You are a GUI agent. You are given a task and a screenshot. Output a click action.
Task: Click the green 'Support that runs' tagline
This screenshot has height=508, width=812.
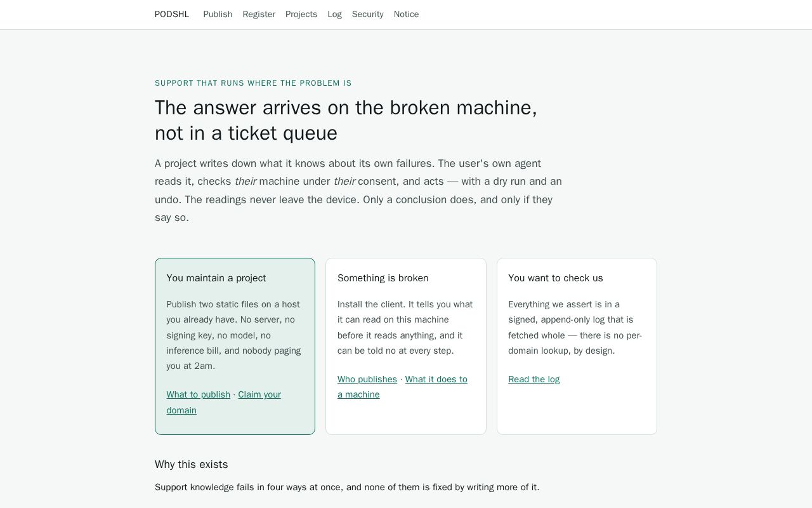point(253,83)
